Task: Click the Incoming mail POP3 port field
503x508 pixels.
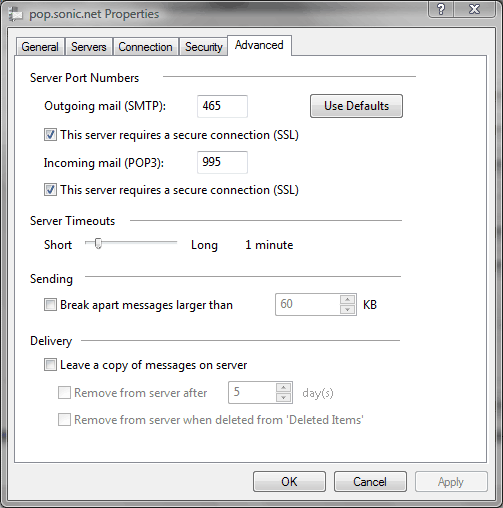Action: point(222,162)
